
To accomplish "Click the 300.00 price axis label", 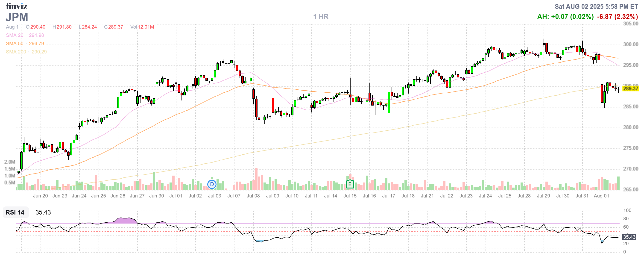I will [630, 44].
